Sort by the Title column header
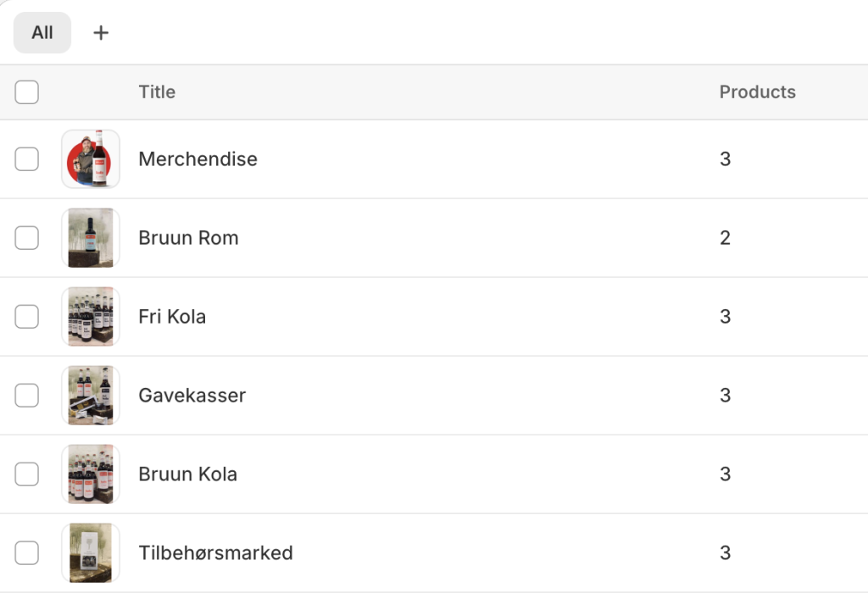Image resolution: width=868 pixels, height=593 pixels. point(157,91)
